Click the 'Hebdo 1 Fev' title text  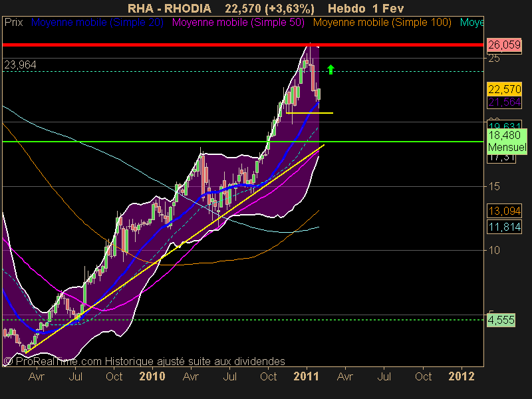(366, 8)
